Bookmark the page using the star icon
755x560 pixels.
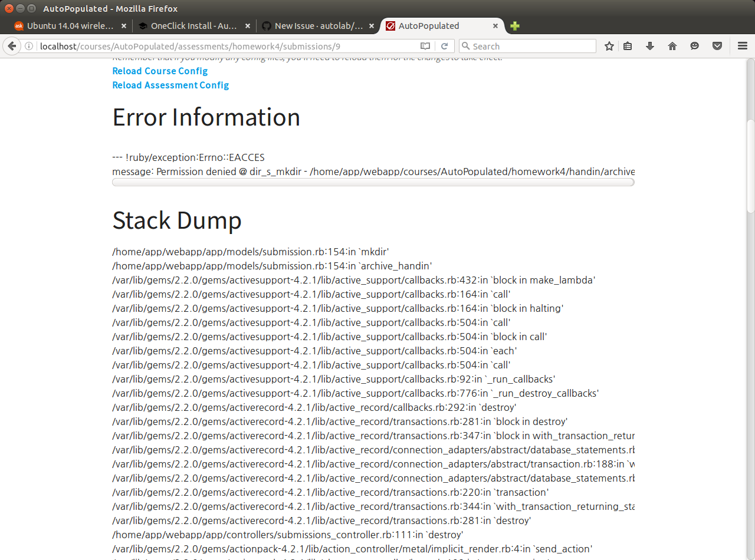(x=608, y=45)
